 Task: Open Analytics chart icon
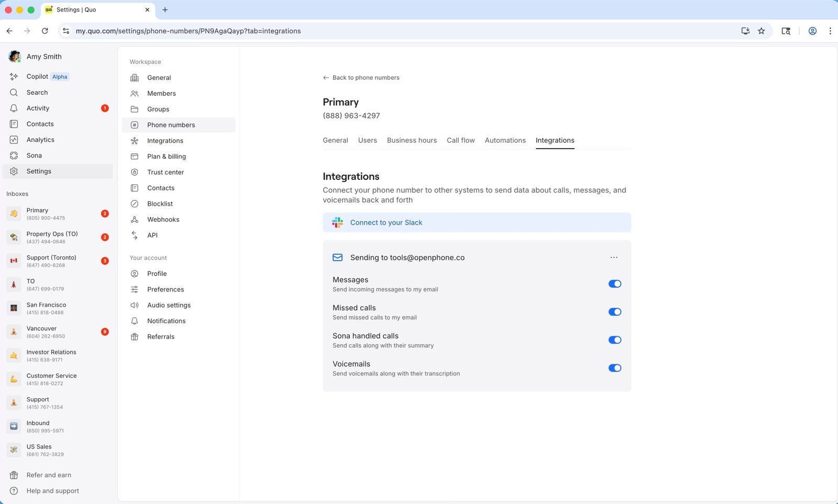pyautogui.click(x=14, y=140)
